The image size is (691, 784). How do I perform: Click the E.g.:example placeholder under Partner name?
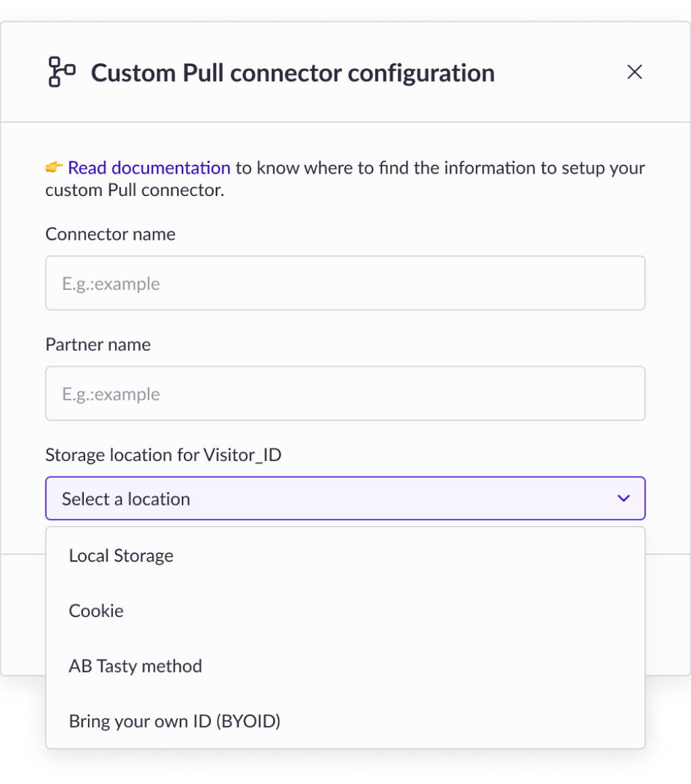(x=111, y=394)
